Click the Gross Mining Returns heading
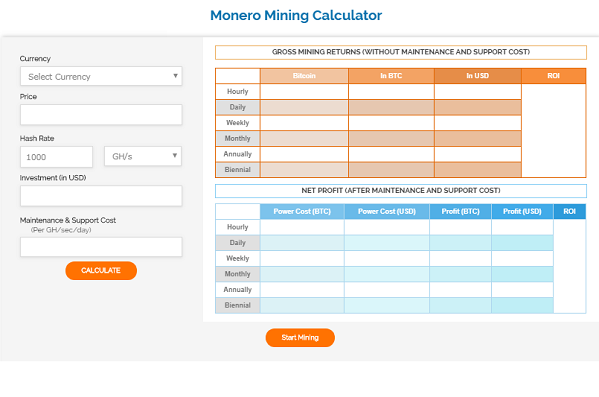This screenshot has height=397, width=599. [x=401, y=52]
